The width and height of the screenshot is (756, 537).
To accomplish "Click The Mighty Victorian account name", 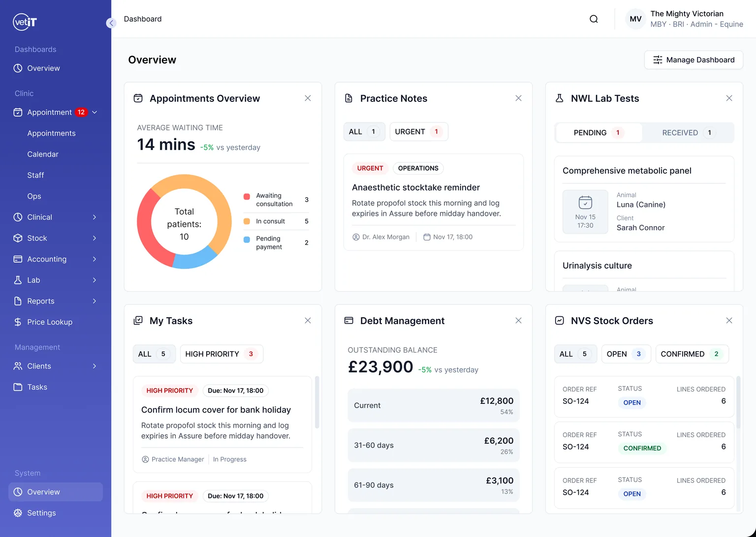I will [687, 14].
